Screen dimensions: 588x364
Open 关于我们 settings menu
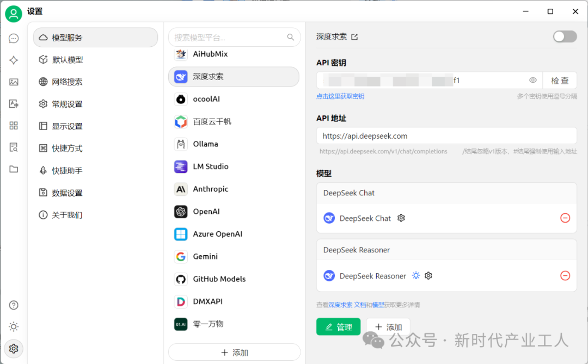tap(96, 215)
